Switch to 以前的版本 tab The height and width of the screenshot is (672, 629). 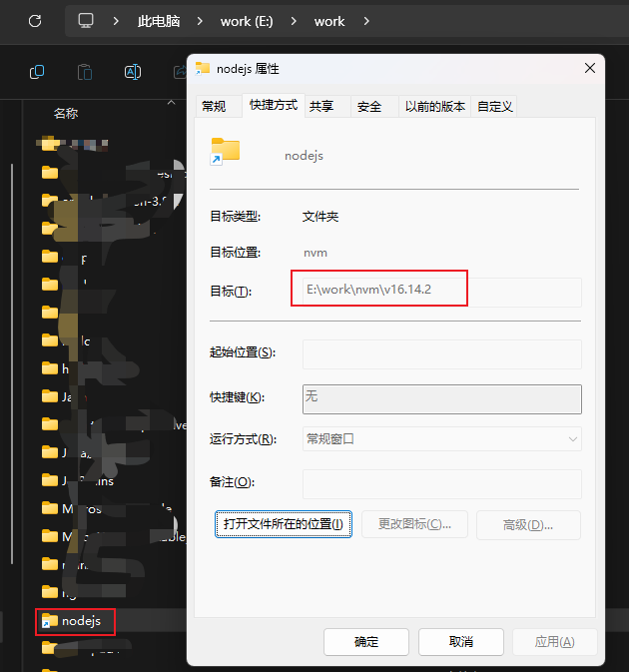click(435, 106)
